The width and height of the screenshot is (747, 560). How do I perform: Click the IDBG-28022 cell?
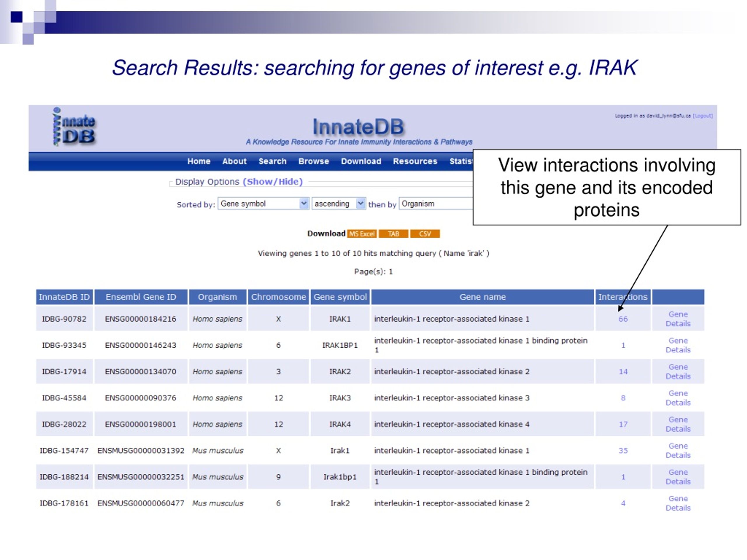64,424
